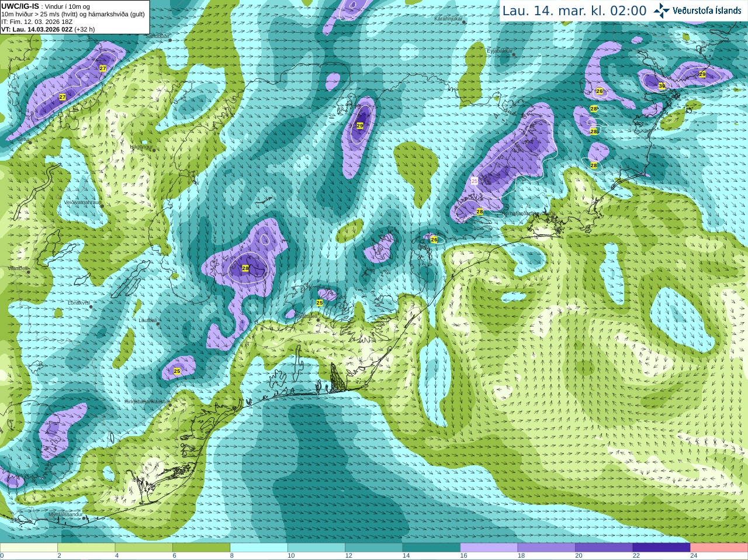748x560 pixels.
Task: Click the Setur station label
Action: [23, 140]
